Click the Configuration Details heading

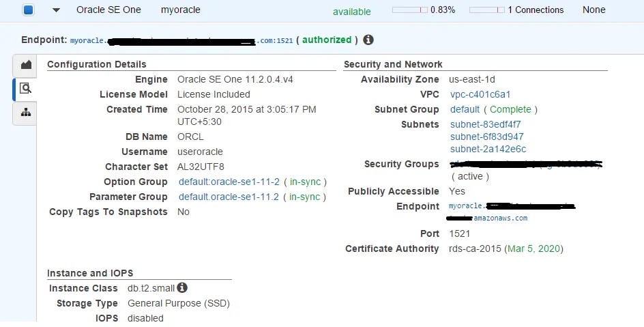pyautogui.click(x=96, y=64)
